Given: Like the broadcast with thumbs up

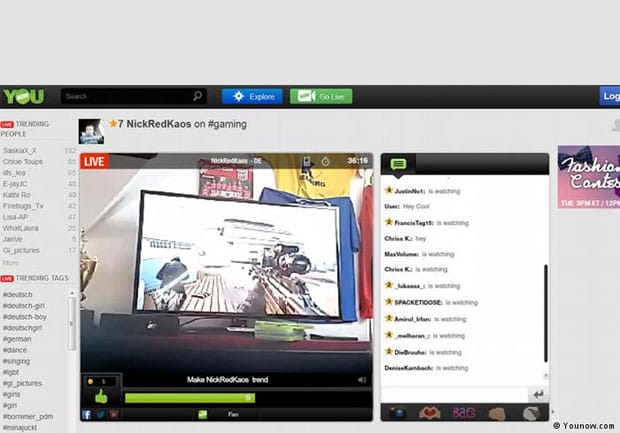Looking at the screenshot, I should (x=101, y=396).
